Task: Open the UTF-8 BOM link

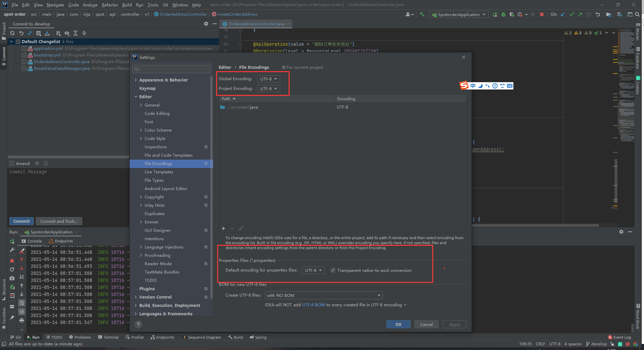Action: 313,305
